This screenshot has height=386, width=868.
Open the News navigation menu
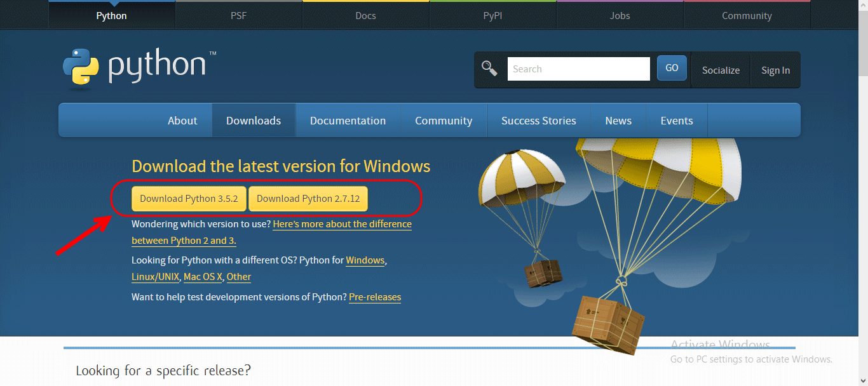click(618, 121)
